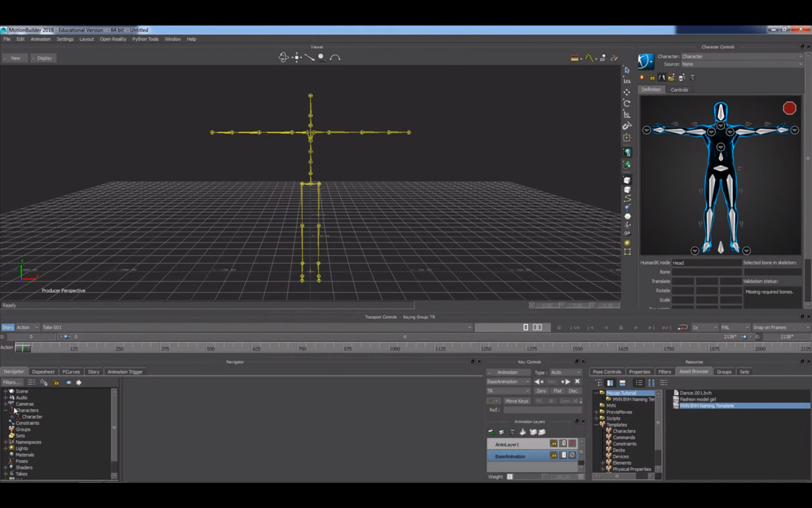Switch Asset Browser to thumbnail grid view
This screenshot has height=508, width=812.
[x=651, y=383]
